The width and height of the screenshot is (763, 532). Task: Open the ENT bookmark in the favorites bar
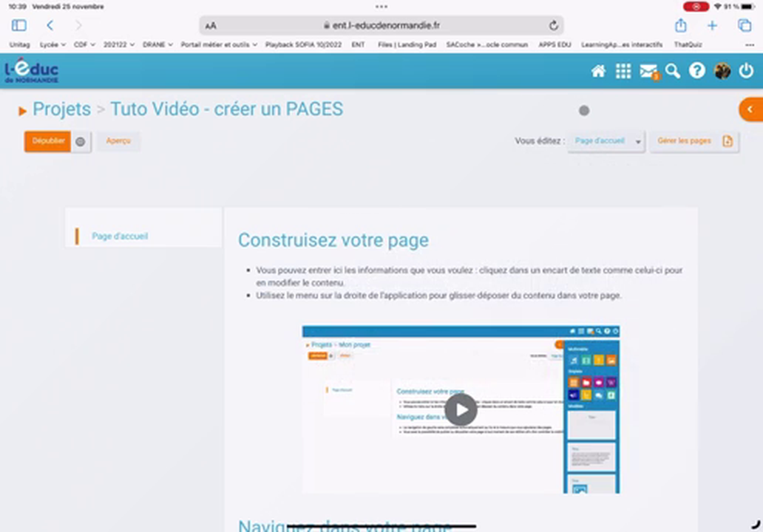click(x=358, y=44)
